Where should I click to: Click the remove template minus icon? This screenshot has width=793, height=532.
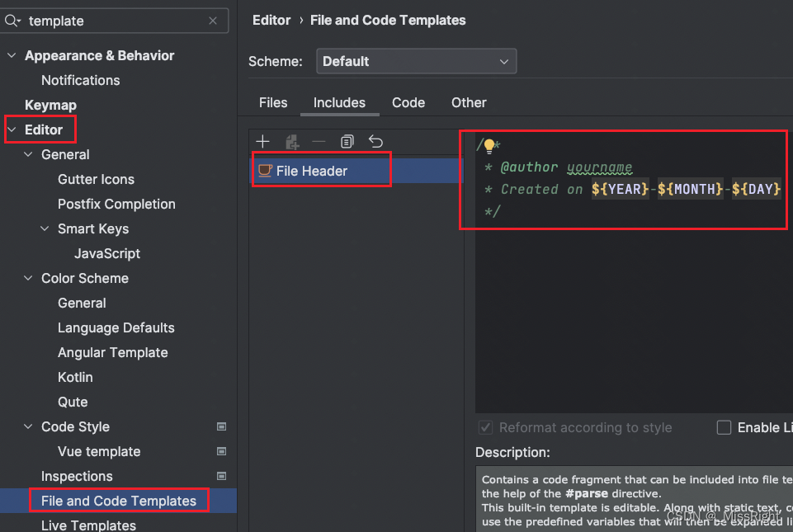pos(319,142)
